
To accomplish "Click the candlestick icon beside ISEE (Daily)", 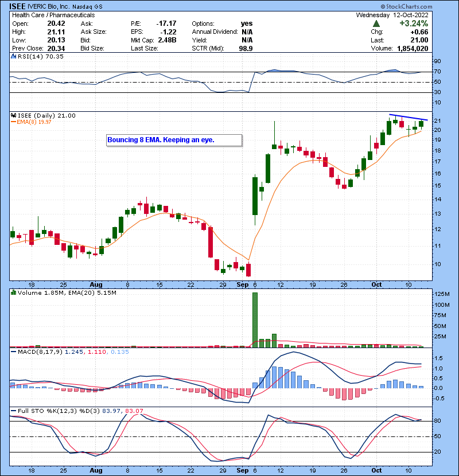I will 13,115.
